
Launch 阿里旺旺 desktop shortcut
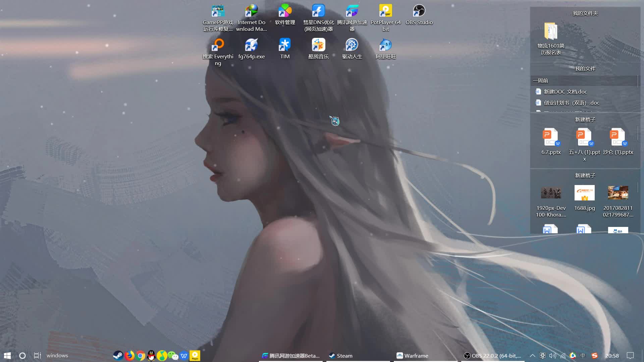(386, 49)
